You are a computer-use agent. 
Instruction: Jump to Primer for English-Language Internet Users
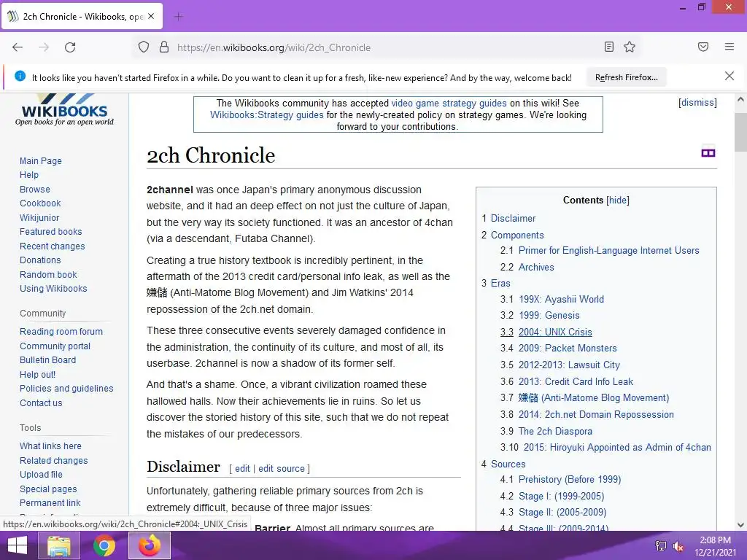(x=608, y=251)
